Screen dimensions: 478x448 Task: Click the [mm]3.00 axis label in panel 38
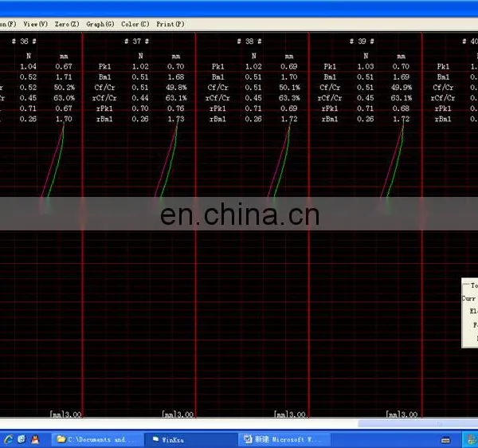pos(290,415)
